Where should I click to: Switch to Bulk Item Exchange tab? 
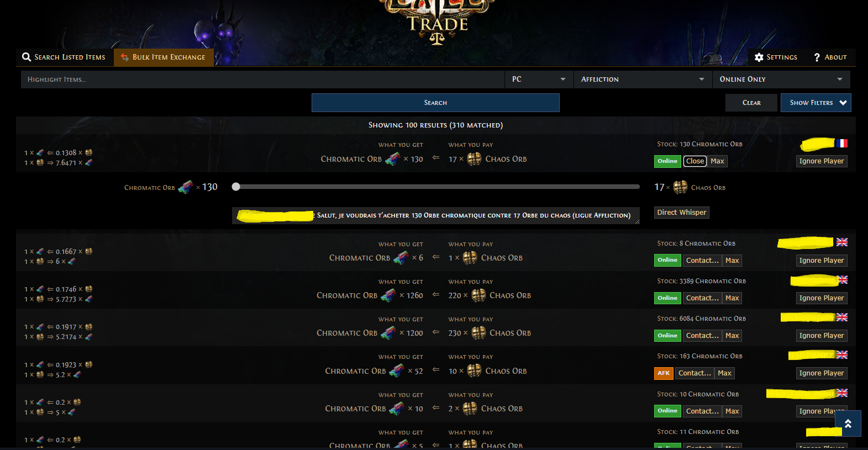164,57
